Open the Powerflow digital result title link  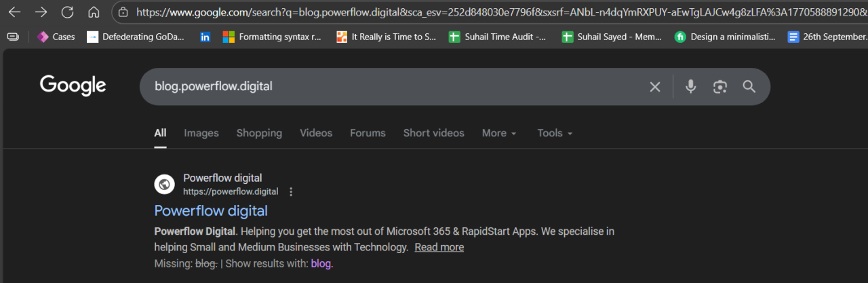pyautogui.click(x=211, y=210)
